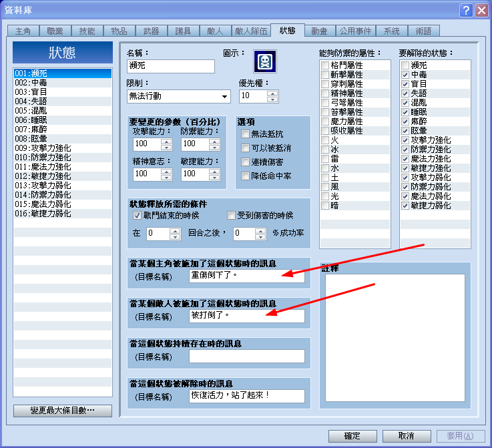Check the 格鬥屬性 defense attribute
The height and width of the screenshot is (448, 492).
[324, 65]
